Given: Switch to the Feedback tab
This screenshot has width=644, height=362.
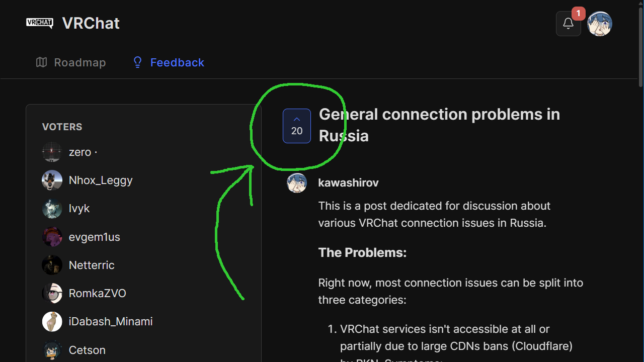Looking at the screenshot, I should point(177,62).
